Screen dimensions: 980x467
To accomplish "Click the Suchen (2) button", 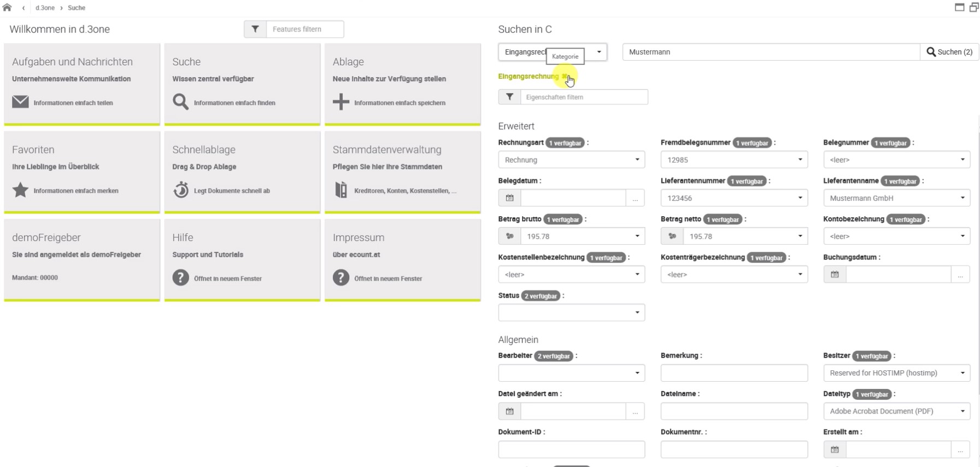I will click(x=949, y=52).
